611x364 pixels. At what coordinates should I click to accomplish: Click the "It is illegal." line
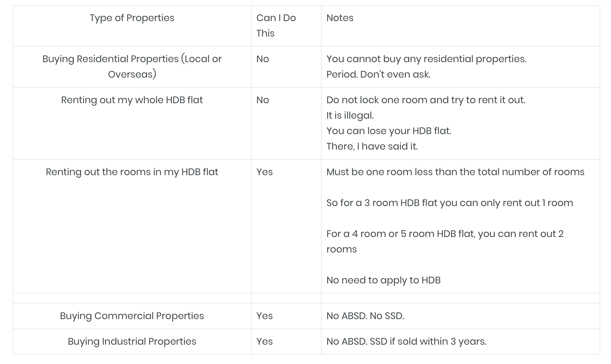tap(350, 116)
